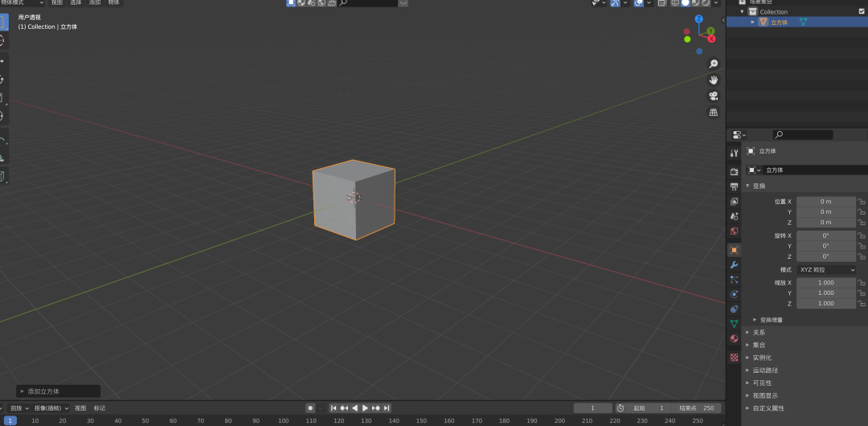Toggle the lock for 缩放 Y
Viewport: 868px width, 426px height.
(862, 293)
